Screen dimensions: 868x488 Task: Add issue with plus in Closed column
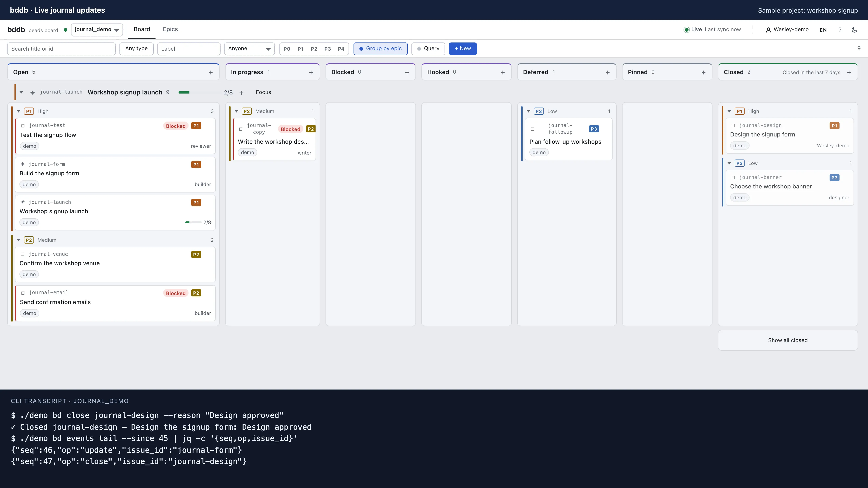(849, 72)
